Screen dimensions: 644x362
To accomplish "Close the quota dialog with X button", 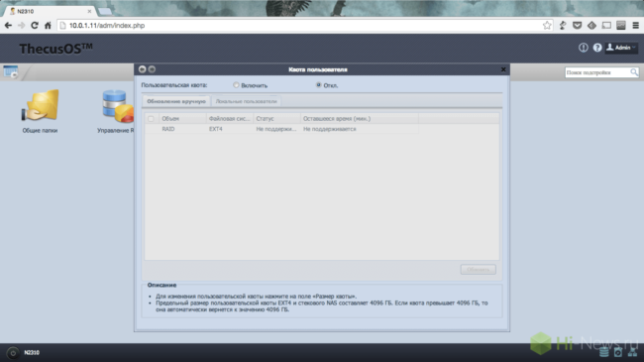I will click(x=503, y=69).
